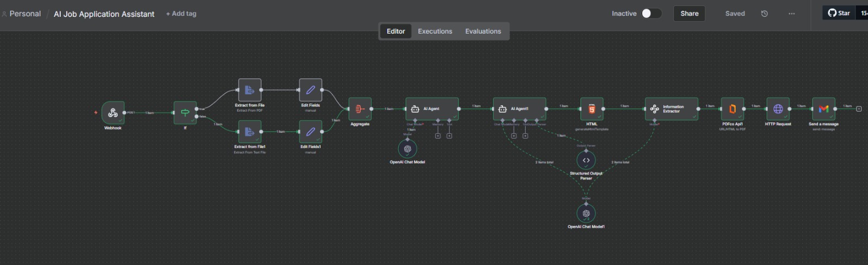Select the Aggregate node
Screen dimensions: 868x265
tap(360, 109)
